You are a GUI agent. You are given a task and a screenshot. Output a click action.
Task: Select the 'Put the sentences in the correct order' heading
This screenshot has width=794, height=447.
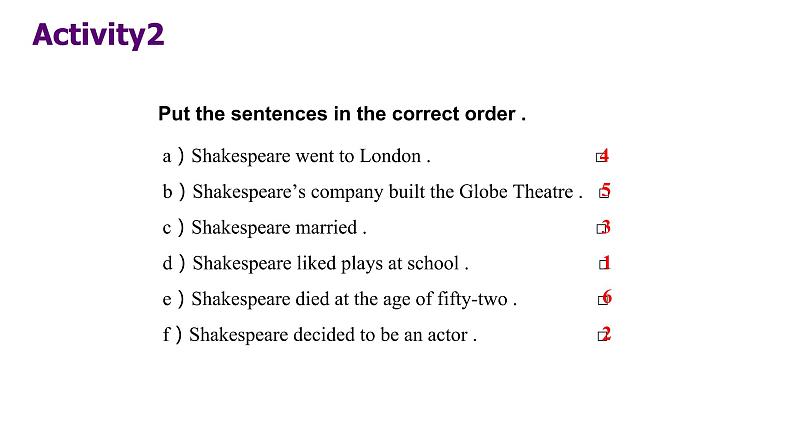coord(342,114)
